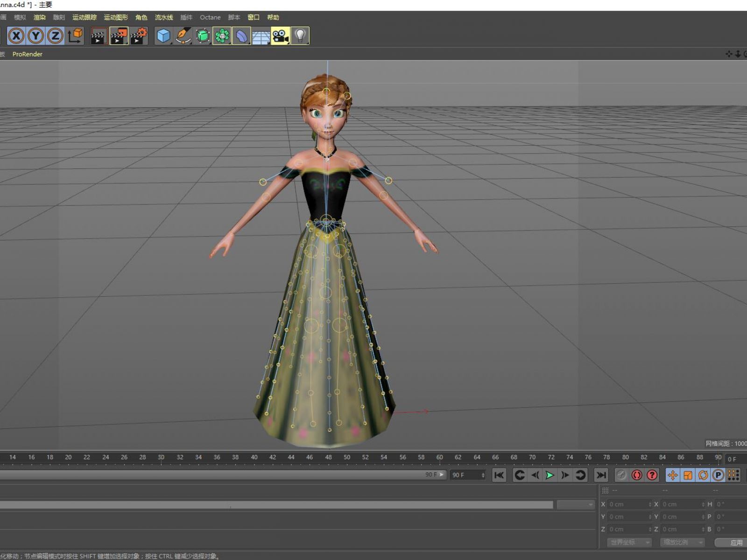
Task: Click the green Array modeling icon
Action: (x=222, y=36)
